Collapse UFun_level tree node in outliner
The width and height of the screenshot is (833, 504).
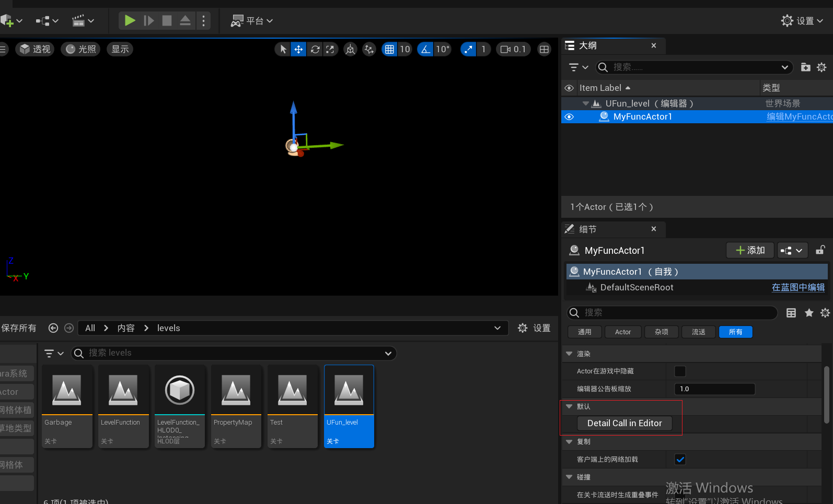585,103
